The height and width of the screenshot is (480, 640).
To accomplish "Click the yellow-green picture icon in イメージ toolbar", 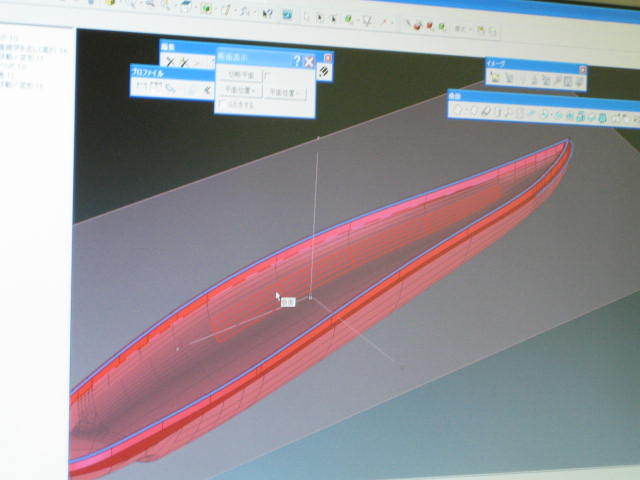I will tap(495, 77).
